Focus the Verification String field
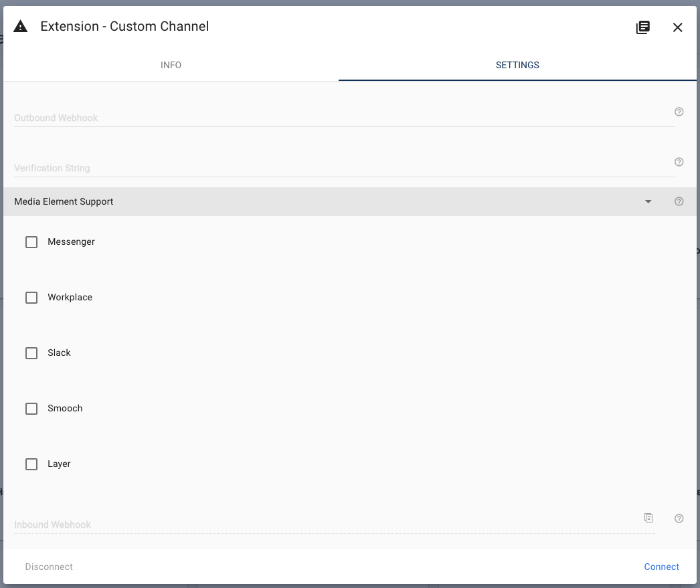This screenshot has height=588, width=700. tap(344, 168)
